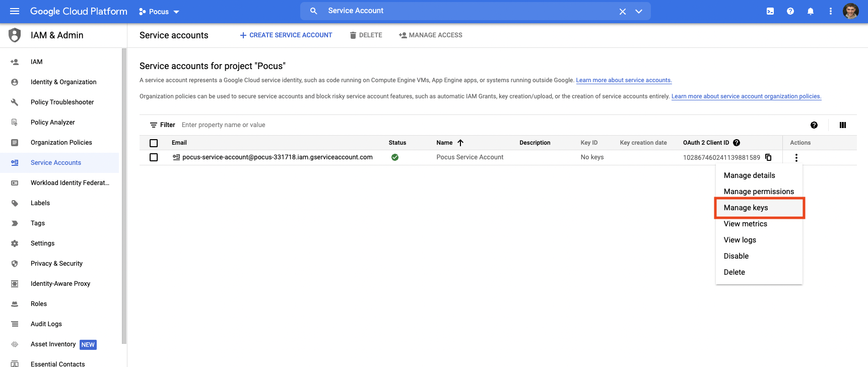Check the pocus-service-account row checkbox
The width and height of the screenshot is (868, 367).
154,157
